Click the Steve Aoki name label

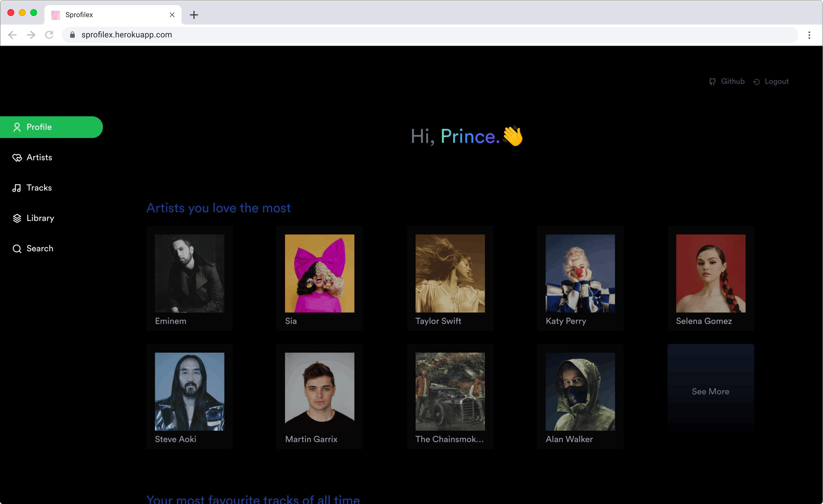[x=175, y=439]
